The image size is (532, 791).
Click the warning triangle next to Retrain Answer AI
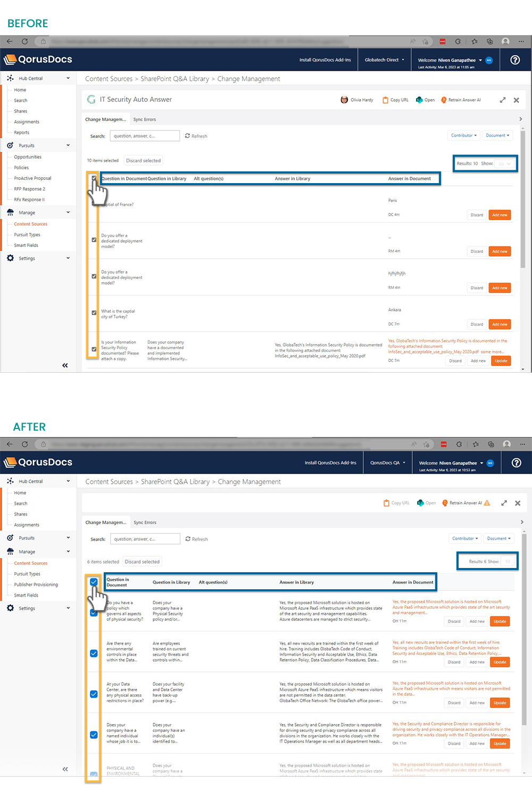coord(487,502)
